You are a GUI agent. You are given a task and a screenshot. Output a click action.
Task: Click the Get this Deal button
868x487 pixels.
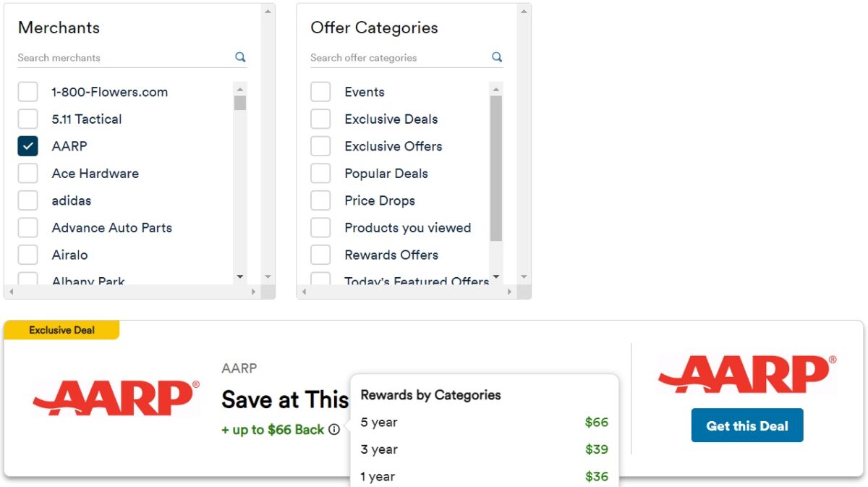(x=746, y=425)
